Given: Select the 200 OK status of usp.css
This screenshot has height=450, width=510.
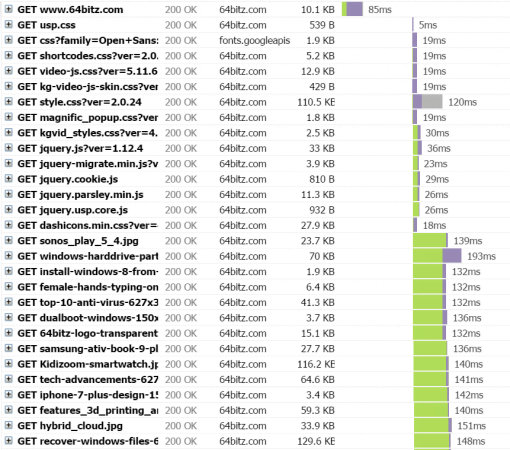Looking at the screenshot, I should pos(181,25).
